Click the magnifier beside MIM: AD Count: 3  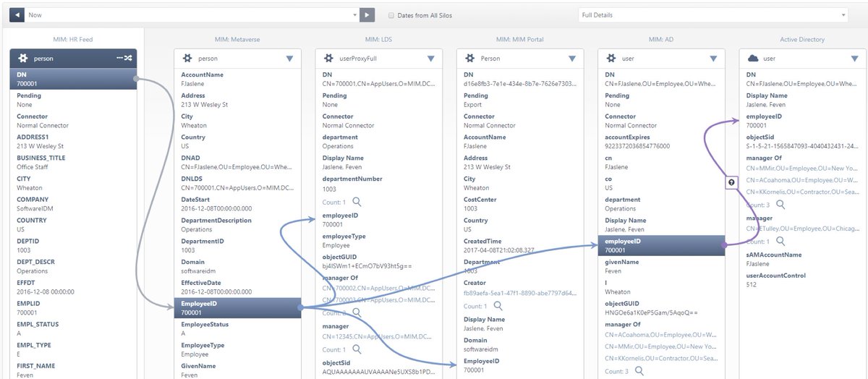pos(639,371)
